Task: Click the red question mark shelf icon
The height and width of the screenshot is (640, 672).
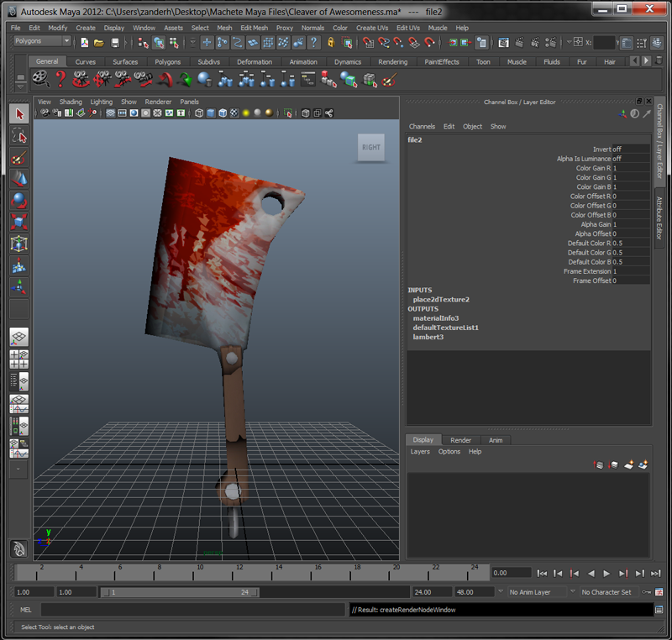Action: [x=60, y=79]
